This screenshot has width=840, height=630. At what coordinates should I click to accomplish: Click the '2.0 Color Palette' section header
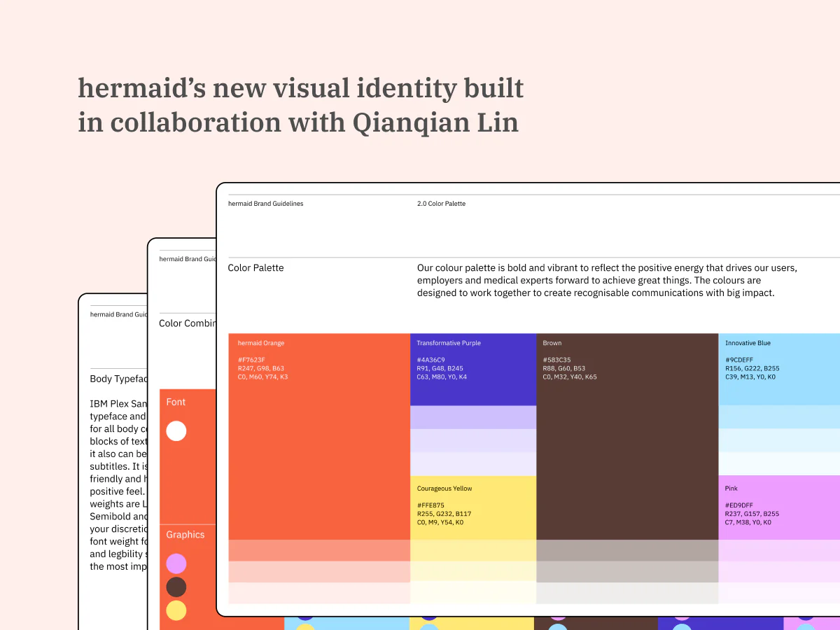(x=441, y=204)
